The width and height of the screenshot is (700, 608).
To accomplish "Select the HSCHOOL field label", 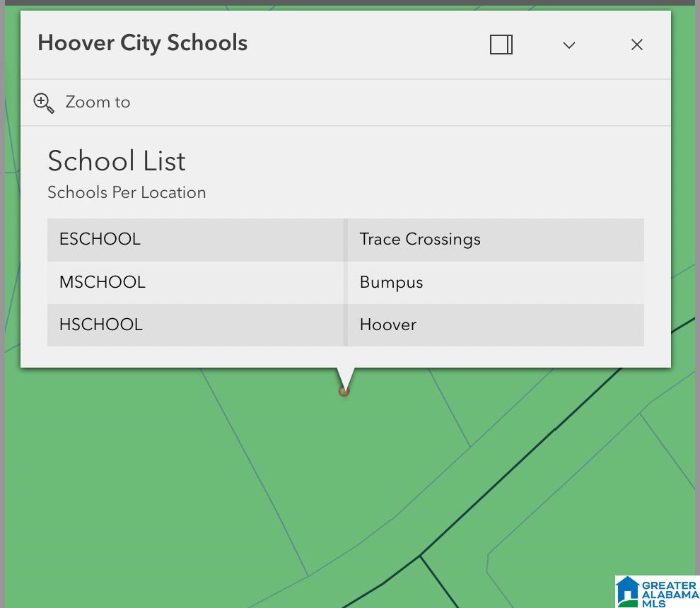I will [x=101, y=325].
